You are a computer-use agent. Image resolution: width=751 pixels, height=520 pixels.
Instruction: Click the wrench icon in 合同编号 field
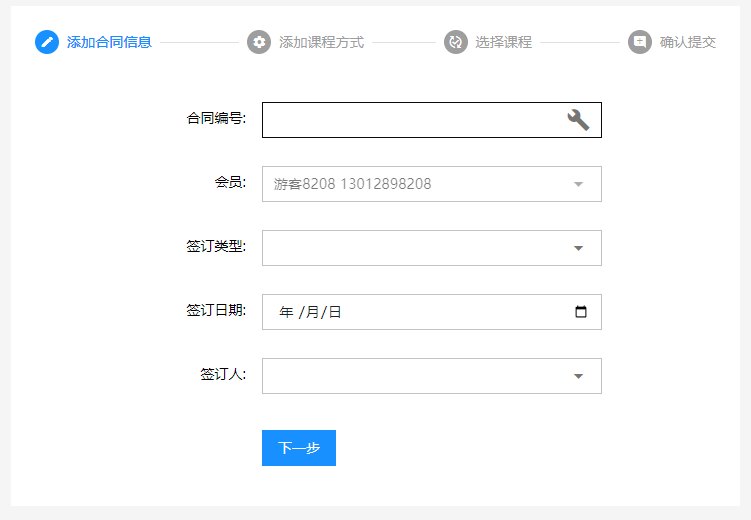click(x=578, y=120)
